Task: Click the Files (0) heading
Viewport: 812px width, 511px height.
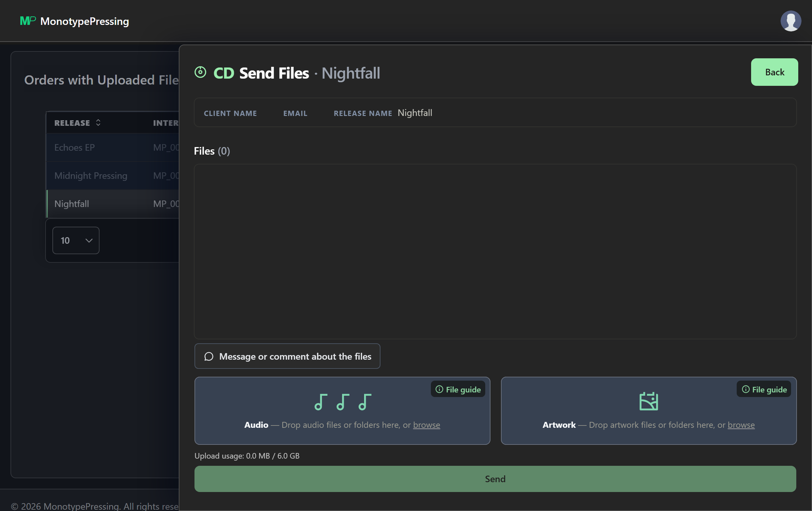Action: tap(212, 151)
